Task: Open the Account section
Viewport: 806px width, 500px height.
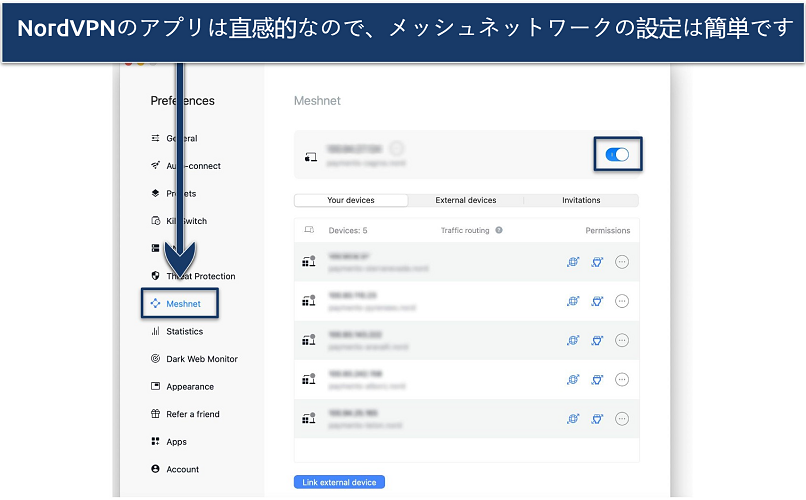Action: tap(182, 469)
